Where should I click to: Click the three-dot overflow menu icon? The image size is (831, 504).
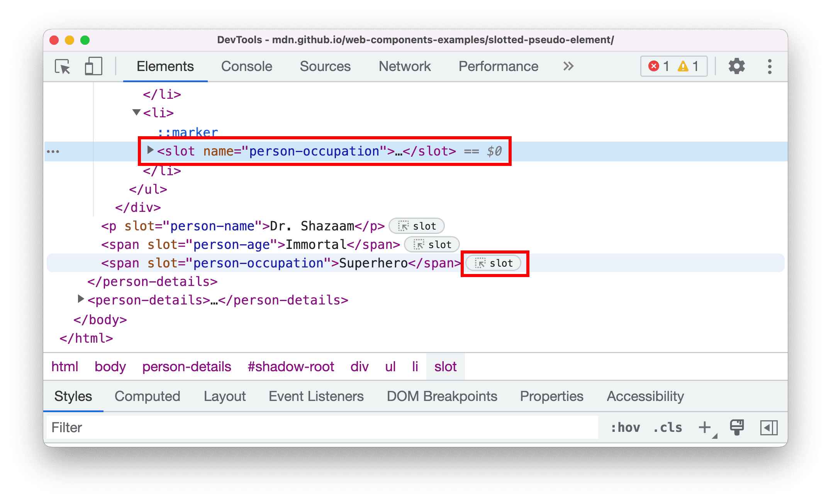(x=770, y=66)
